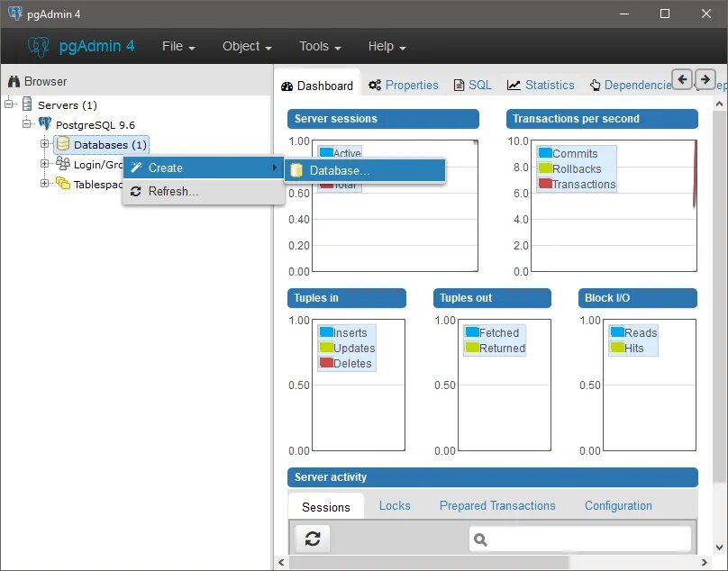This screenshot has height=571, width=728.
Task: Collapse the Servers tree node
Action: coord(9,104)
